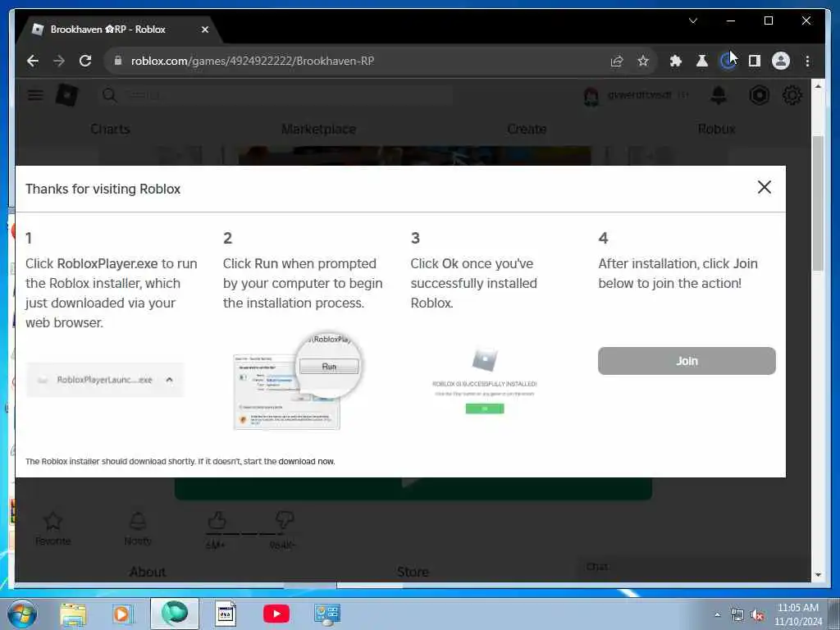
Task: Open the Chrome profile avatar
Action: [x=781, y=61]
